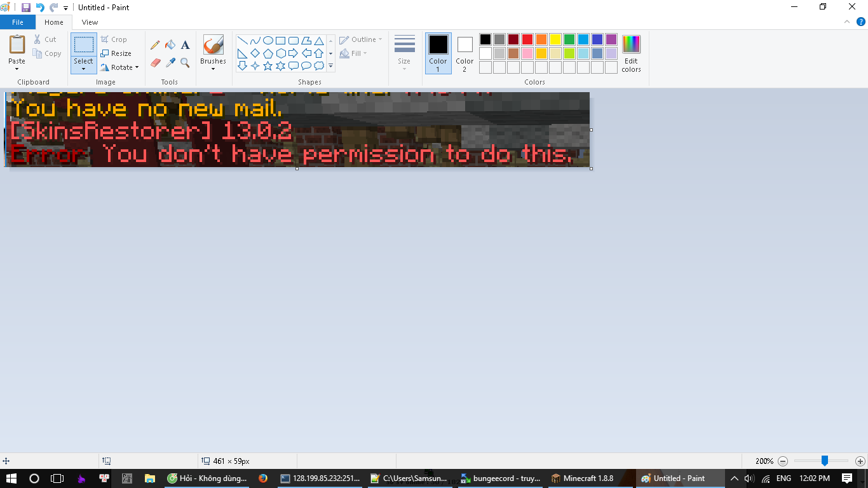Choose the black palette color

click(x=485, y=39)
